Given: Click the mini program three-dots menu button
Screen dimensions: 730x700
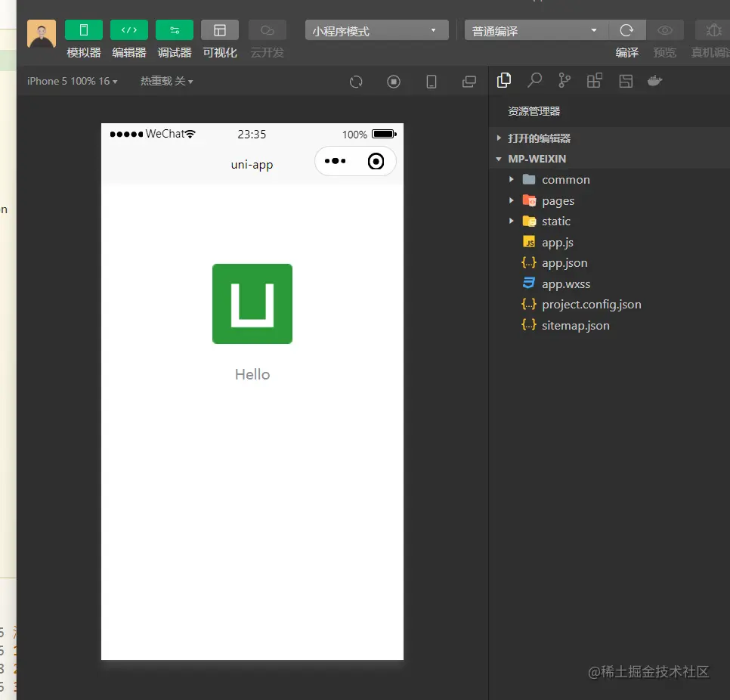Looking at the screenshot, I should 336,161.
